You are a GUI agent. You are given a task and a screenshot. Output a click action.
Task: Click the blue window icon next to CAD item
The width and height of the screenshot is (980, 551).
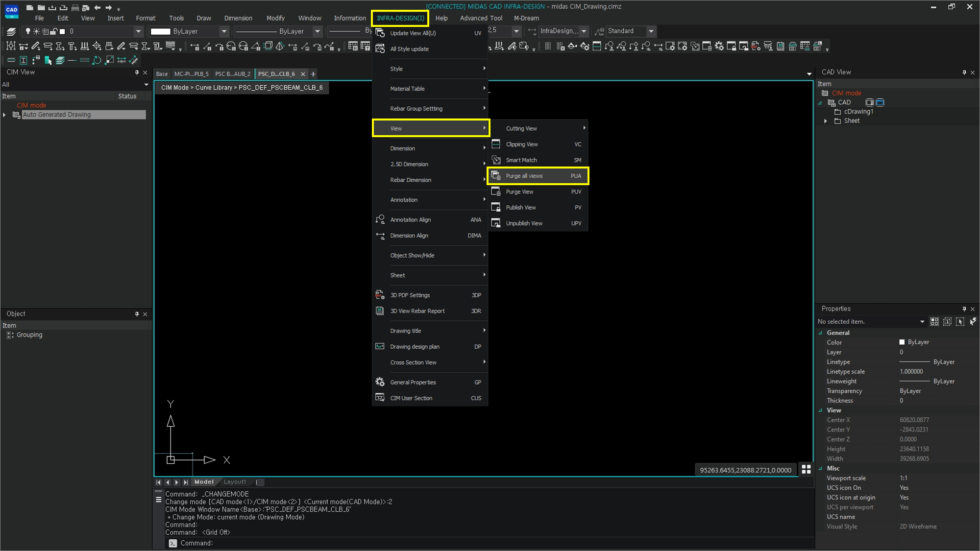pyautogui.click(x=880, y=102)
